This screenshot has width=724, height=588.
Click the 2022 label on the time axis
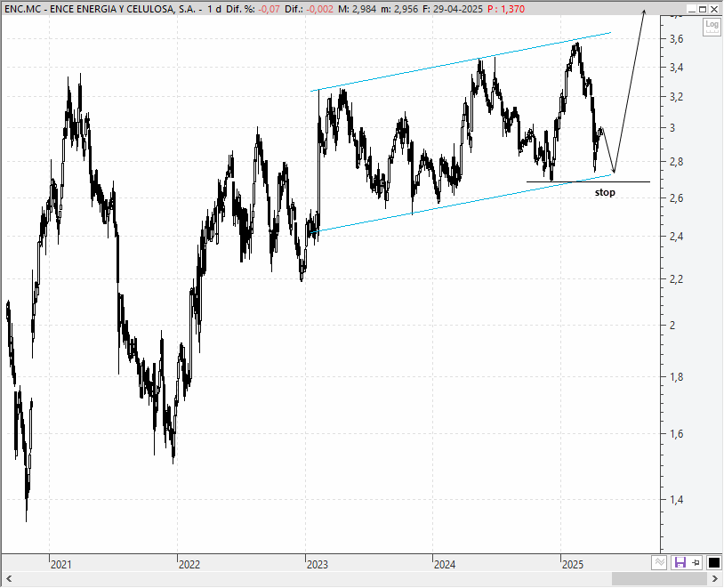click(x=189, y=565)
